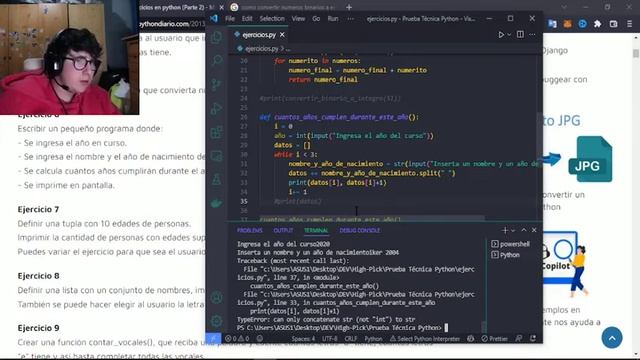Open the Go menu in VS Code

316,19
